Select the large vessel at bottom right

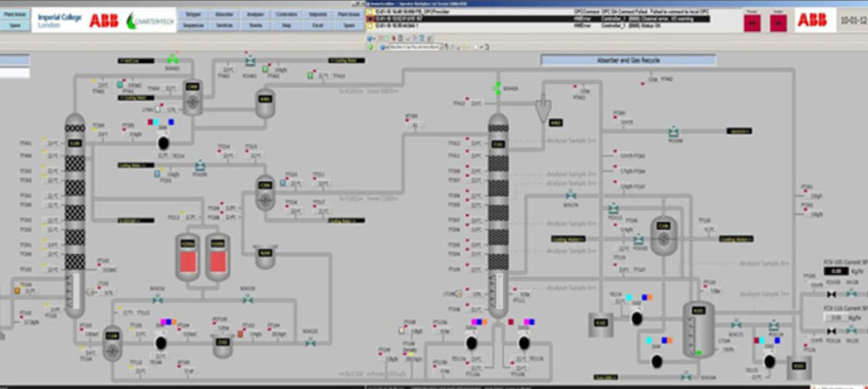698,330
